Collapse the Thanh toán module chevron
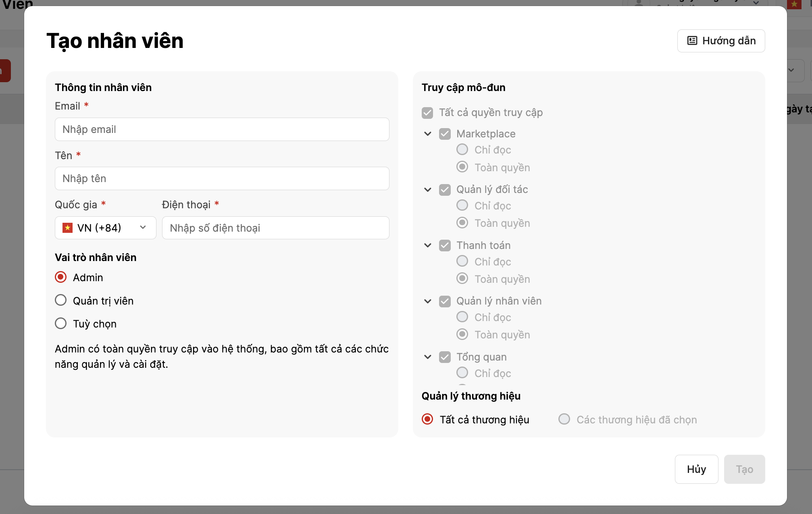Screen dimensions: 812x514 (x=428, y=245)
